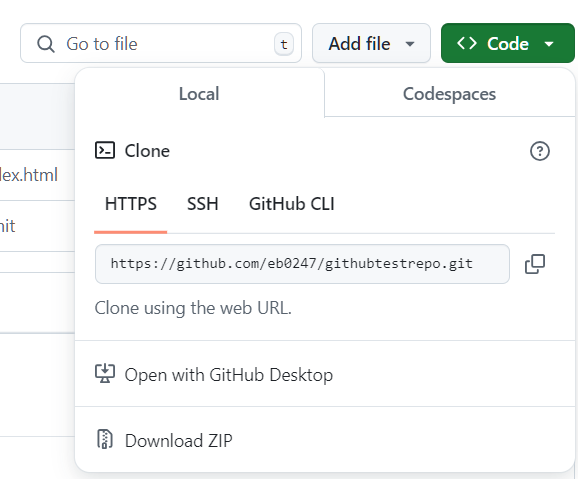This screenshot has height=479, width=578.
Task: Click the Clone section heading
Action: pos(147,151)
